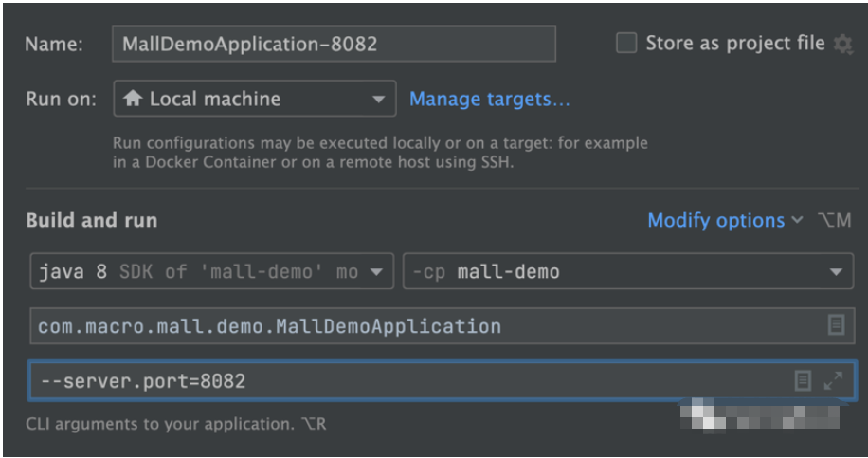Click the browse icon in main class field
The image size is (868, 458).
click(836, 325)
